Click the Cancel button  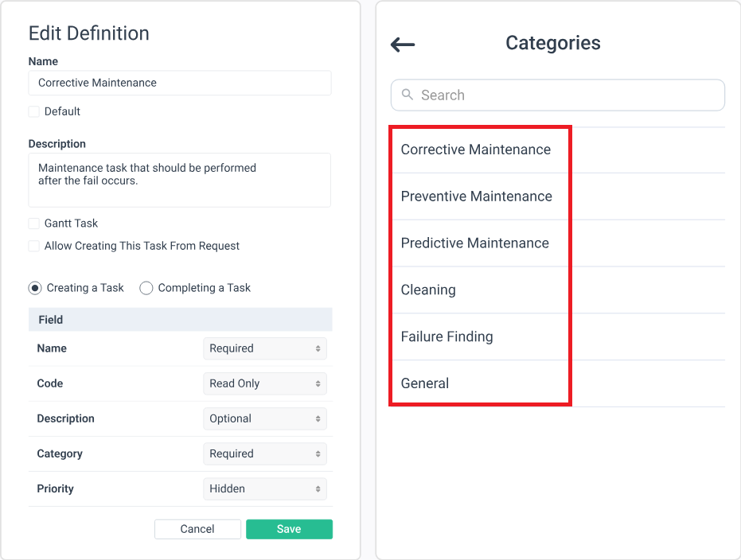point(197,529)
